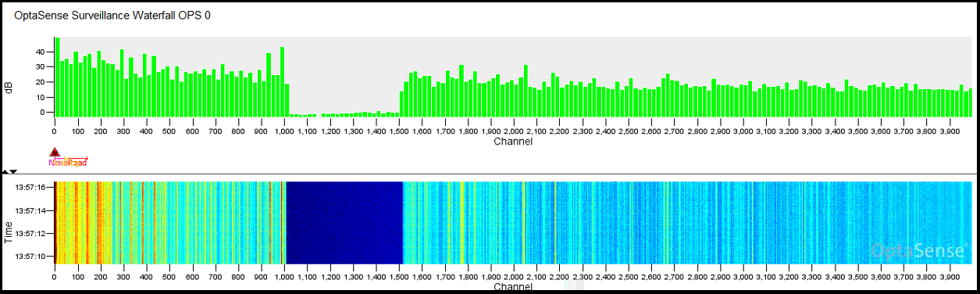This screenshot has height=294, width=980.
Task: Click the down arrow on the pane splitter
Action: tap(13, 170)
